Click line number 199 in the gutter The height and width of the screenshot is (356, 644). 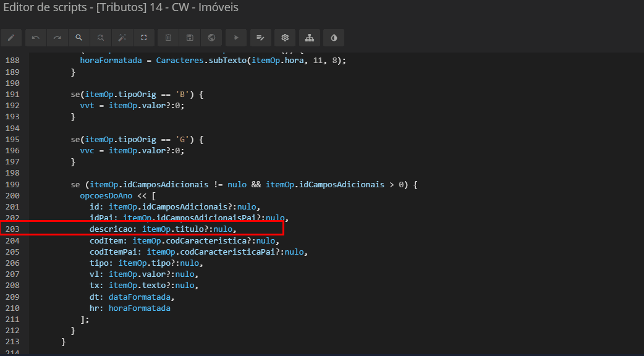tap(12, 184)
